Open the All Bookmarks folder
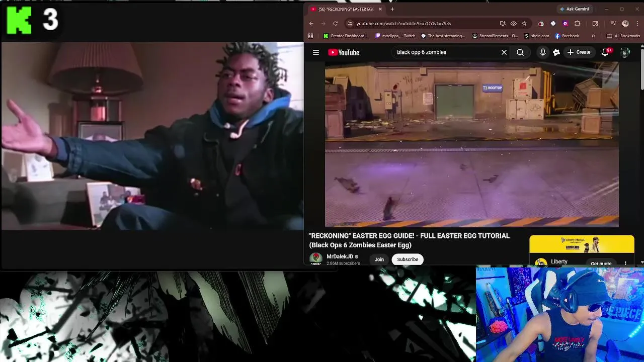The height and width of the screenshot is (362, 644). tap(623, 36)
